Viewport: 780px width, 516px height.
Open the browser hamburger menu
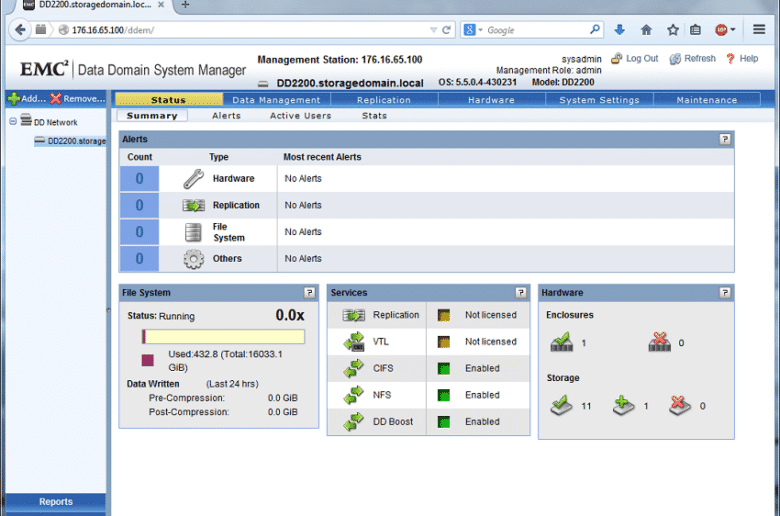[759, 29]
